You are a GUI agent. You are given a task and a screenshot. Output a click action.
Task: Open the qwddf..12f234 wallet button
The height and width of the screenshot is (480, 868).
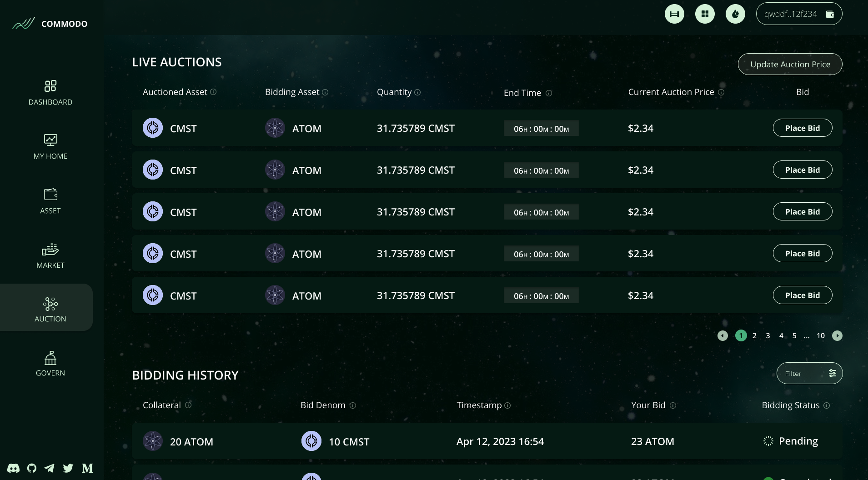click(x=799, y=14)
